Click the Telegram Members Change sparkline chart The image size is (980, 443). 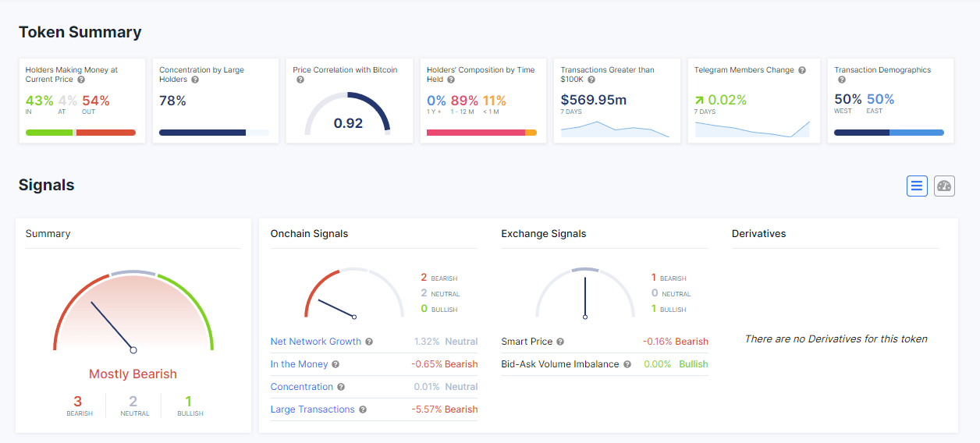(752, 128)
